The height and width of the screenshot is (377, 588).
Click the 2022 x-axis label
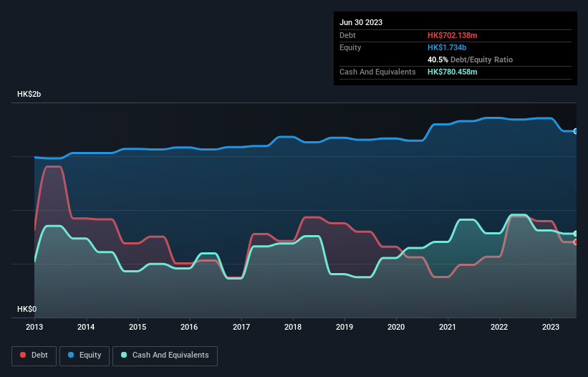[x=499, y=327]
